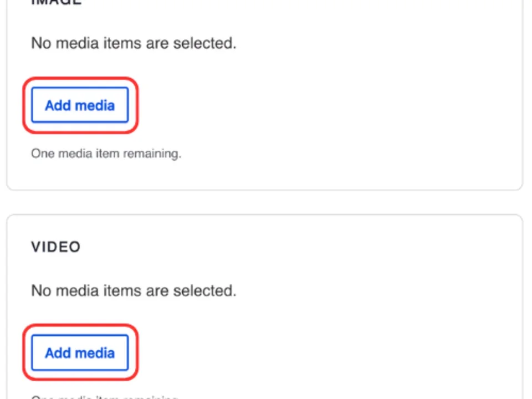Click "One media item remaining." in Image section
The width and height of the screenshot is (532, 399).
coord(106,154)
